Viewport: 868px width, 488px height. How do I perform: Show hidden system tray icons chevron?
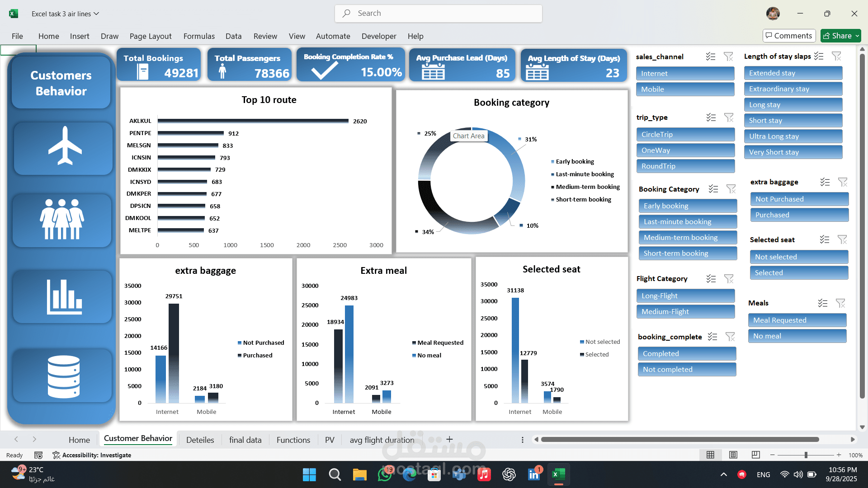click(724, 474)
